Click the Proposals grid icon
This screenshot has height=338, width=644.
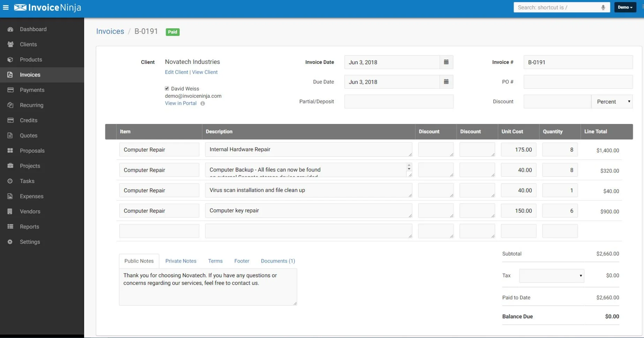(10, 151)
